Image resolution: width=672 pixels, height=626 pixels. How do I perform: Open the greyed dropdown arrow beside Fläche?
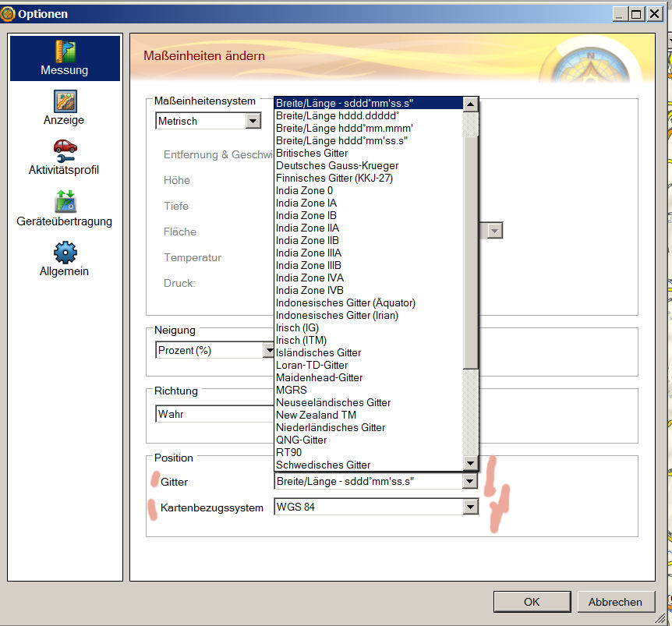(x=494, y=231)
